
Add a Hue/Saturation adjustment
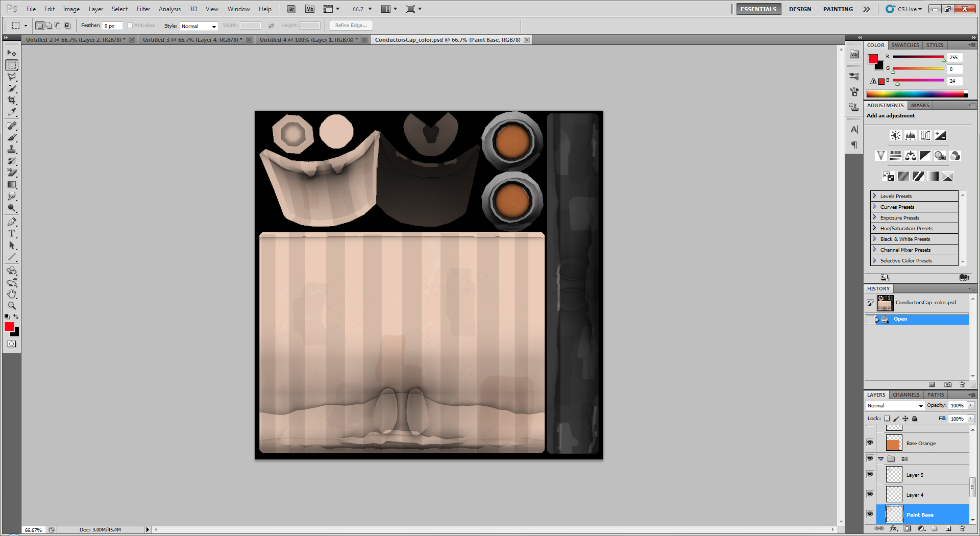(895, 156)
